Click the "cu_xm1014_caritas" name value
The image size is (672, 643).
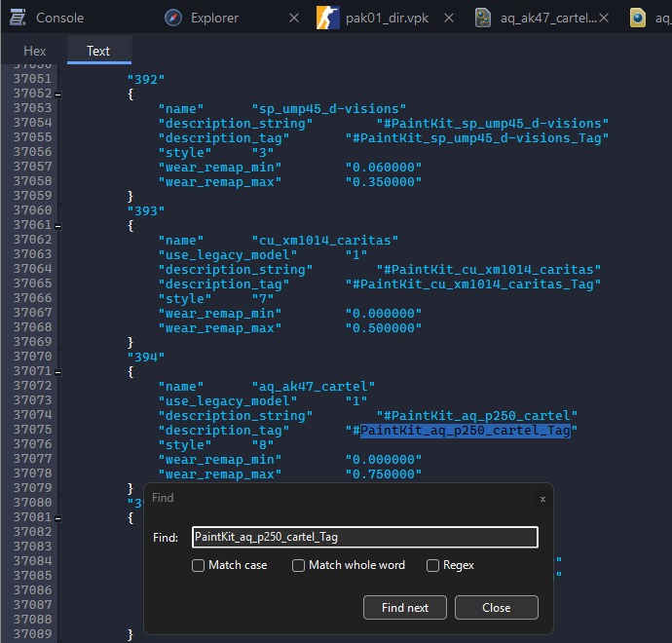click(x=325, y=241)
